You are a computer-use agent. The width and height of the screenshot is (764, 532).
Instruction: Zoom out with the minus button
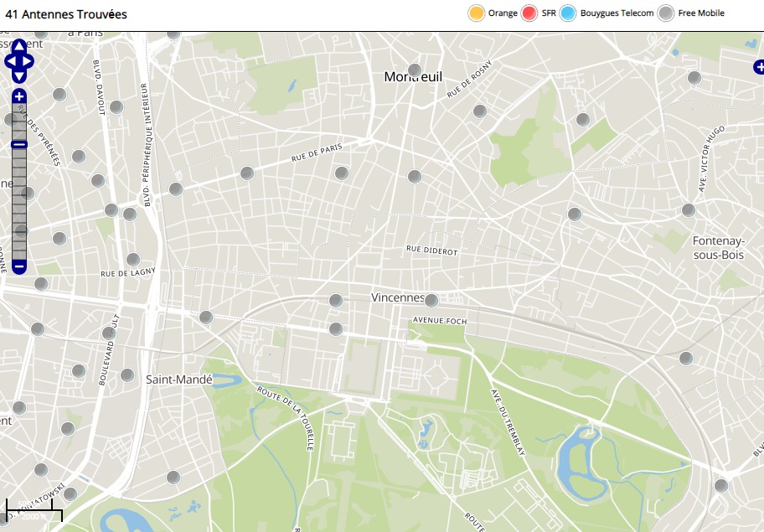click(19, 266)
